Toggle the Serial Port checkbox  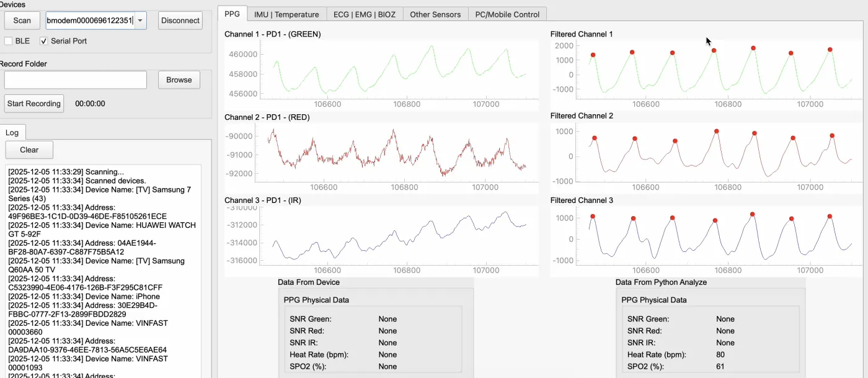pyautogui.click(x=44, y=41)
